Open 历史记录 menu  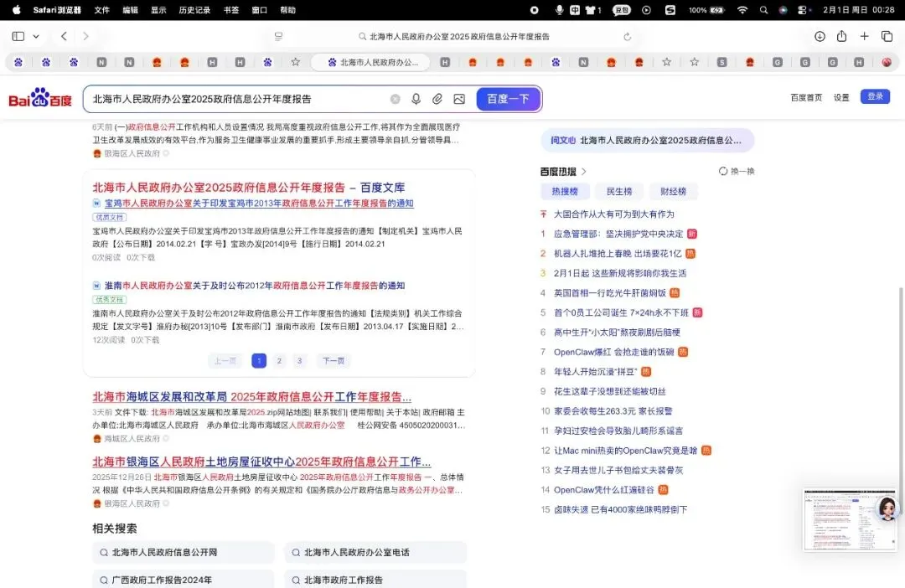(194, 10)
